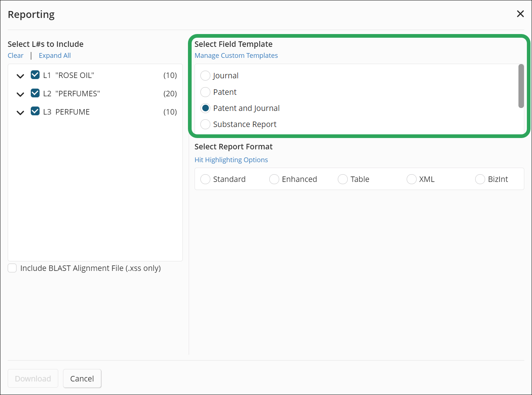
Task: Choose XML report format
Action: (x=411, y=179)
